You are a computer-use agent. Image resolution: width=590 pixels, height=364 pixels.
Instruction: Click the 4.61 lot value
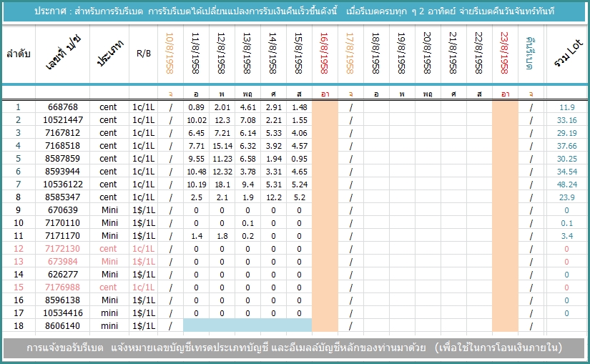click(x=248, y=107)
